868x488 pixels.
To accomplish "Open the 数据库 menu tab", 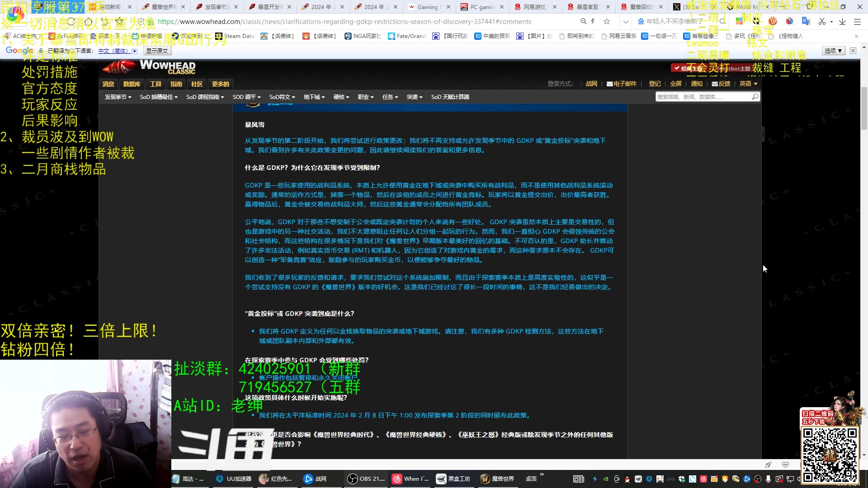I will [132, 84].
